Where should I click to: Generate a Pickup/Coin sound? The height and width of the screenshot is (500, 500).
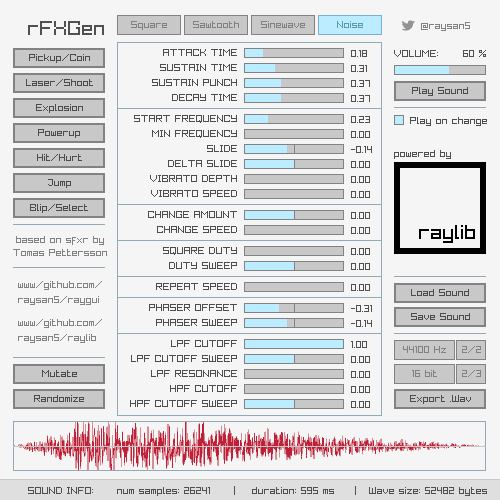pos(59,58)
